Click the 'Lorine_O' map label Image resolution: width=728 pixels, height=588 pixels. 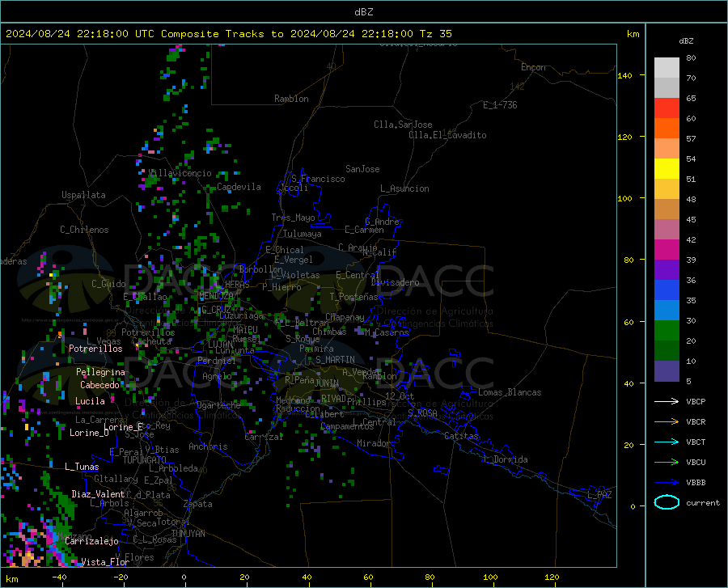(89, 433)
